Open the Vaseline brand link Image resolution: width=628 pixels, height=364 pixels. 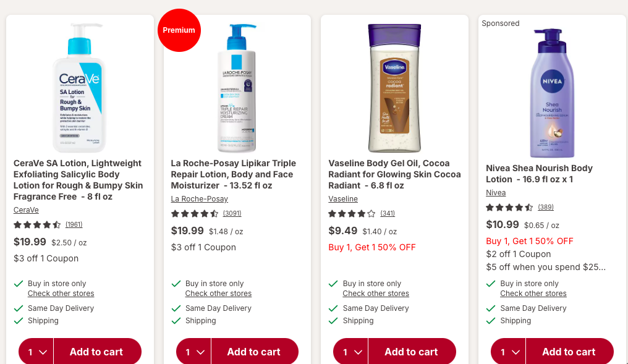(343, 199)
